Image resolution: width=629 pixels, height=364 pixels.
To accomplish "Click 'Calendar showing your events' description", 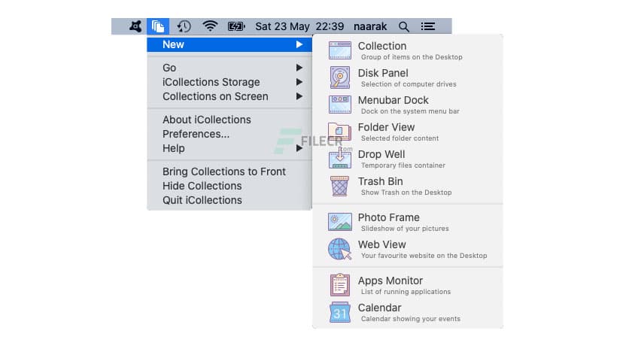I will [410, 319].
